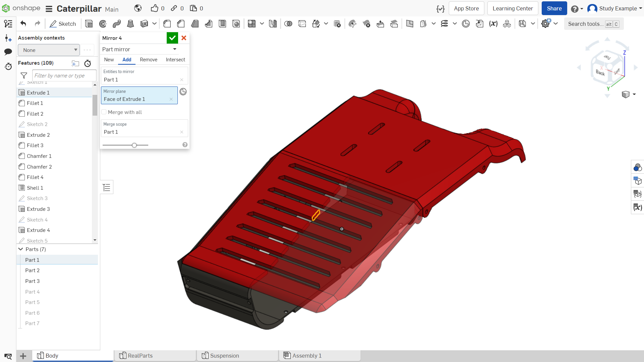Image resolution: width=644 pixels, height=362 pixels.
Task: Click the Share button
Action: [554, 8]
